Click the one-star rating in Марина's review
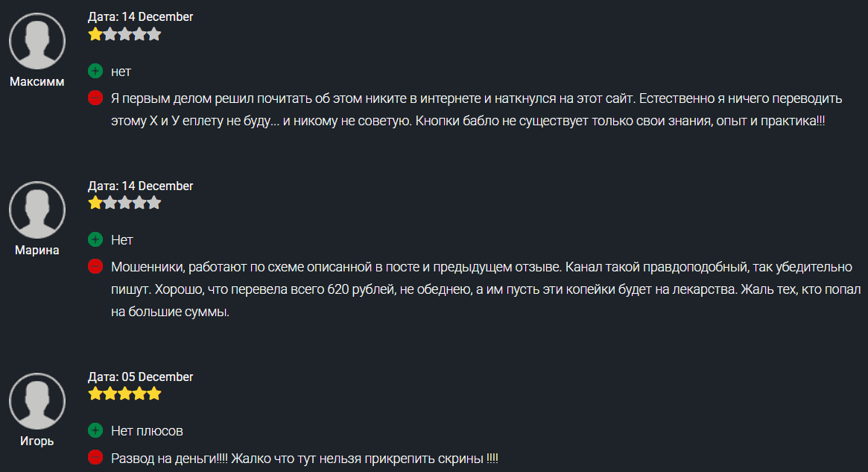Image resolution: width=868 pixels, height=472 pixels. coord(124,202)
